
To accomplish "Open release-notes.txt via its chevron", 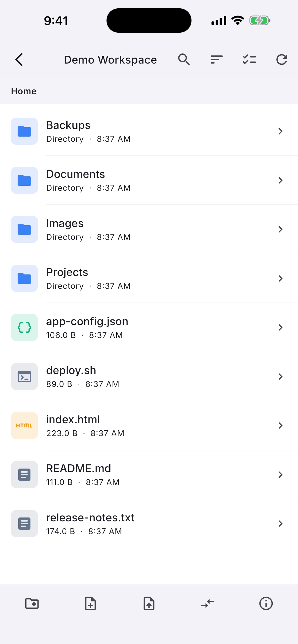I will 281,523.
